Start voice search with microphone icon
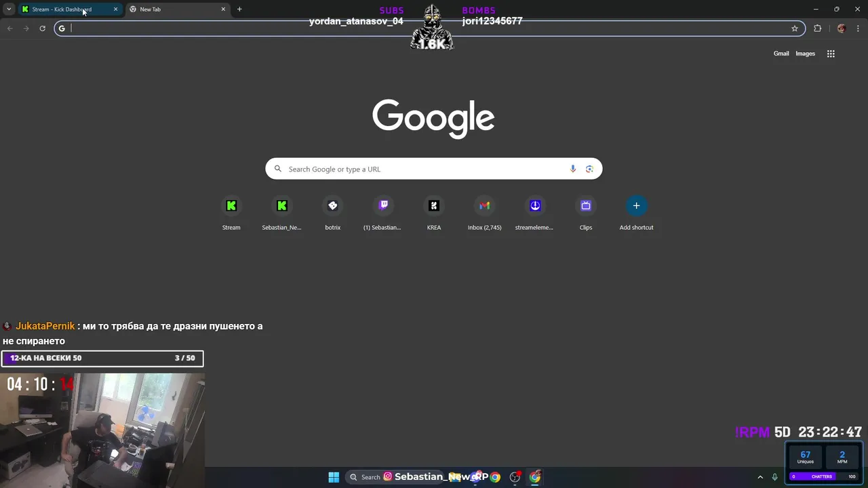 coord(573,169)
